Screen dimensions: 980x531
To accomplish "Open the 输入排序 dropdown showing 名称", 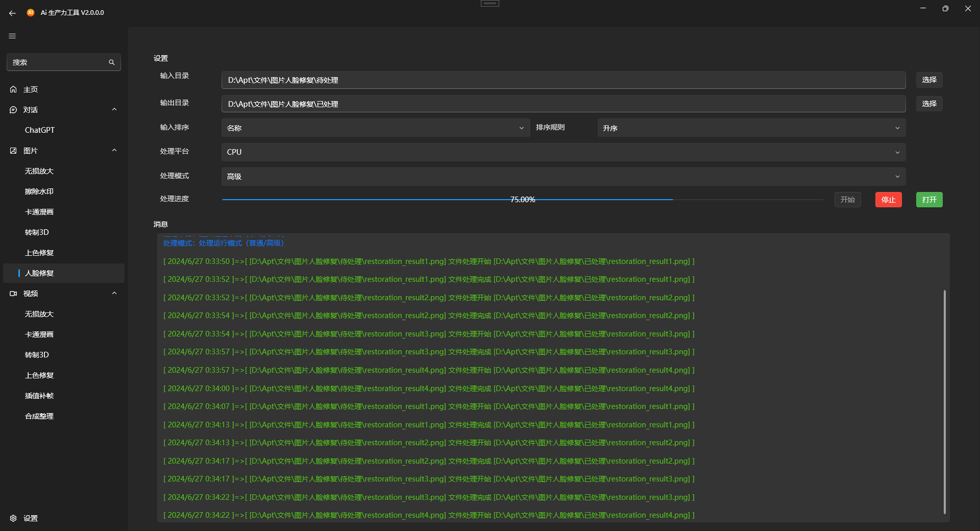I will (375, 128).
